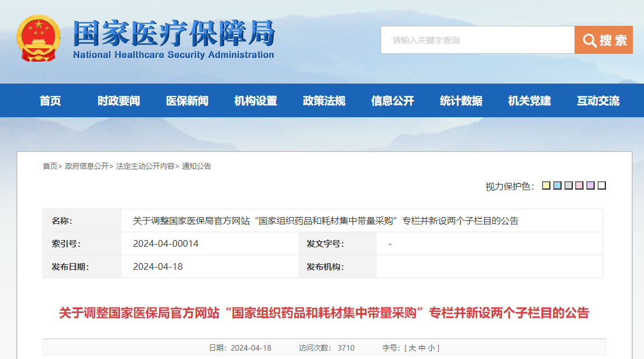This screenshot has width=644, height=359.
Task: Click the keyword search input field
Action: pos(478,40)
